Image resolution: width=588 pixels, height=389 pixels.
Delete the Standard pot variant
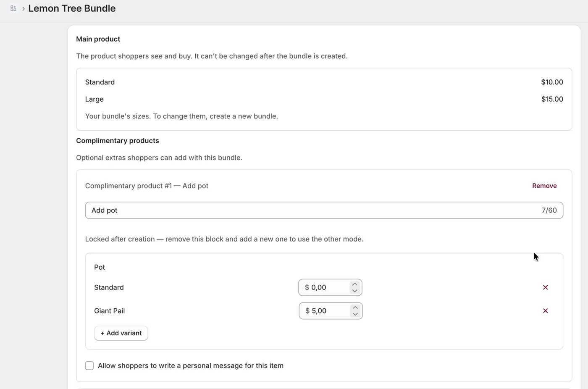pyautogui.click(x=545, y=287)
